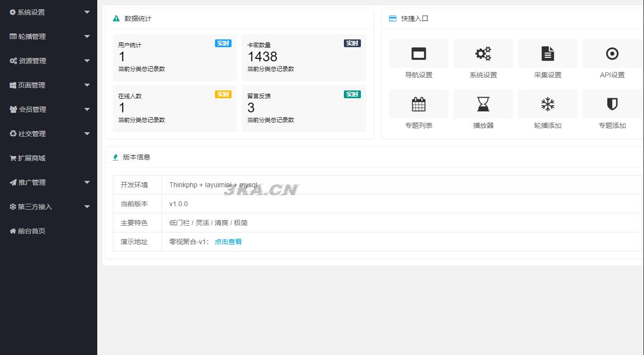This screenshot has height=355, width=644.
Task: Open the 专题添加 shield shortcut icon
Action: [x=612, y=104]
